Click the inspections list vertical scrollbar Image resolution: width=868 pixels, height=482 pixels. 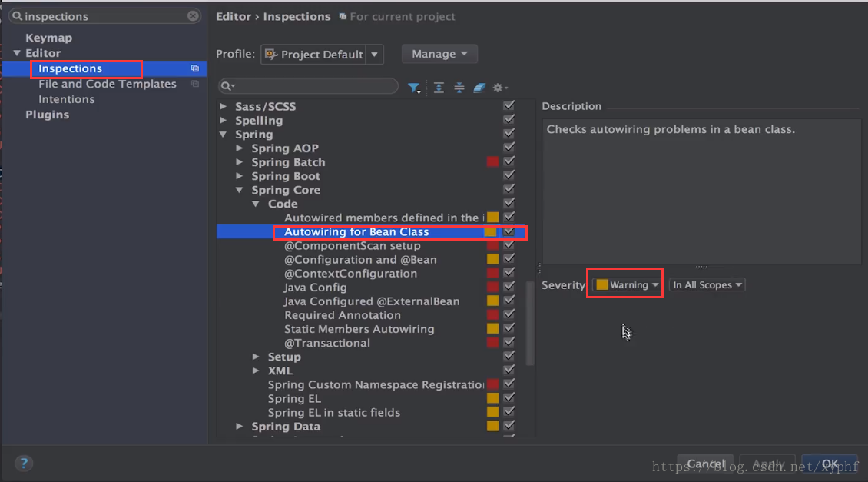[530, 323]
